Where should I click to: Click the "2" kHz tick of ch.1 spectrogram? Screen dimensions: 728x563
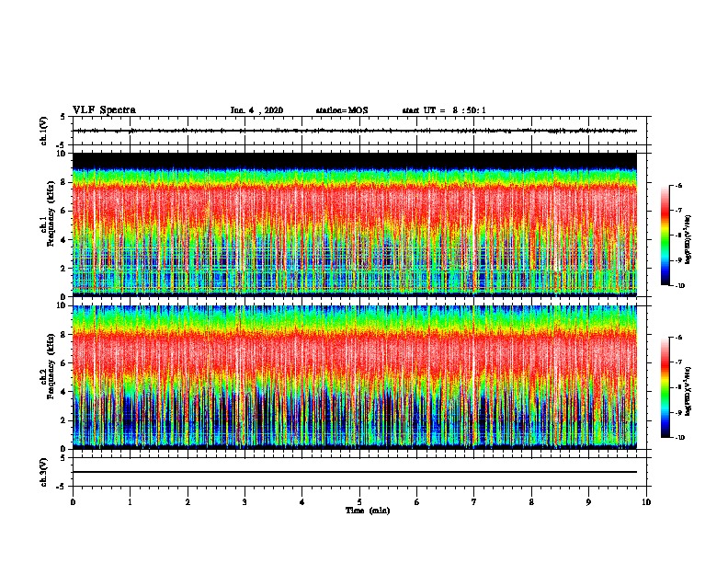[63, 269]
